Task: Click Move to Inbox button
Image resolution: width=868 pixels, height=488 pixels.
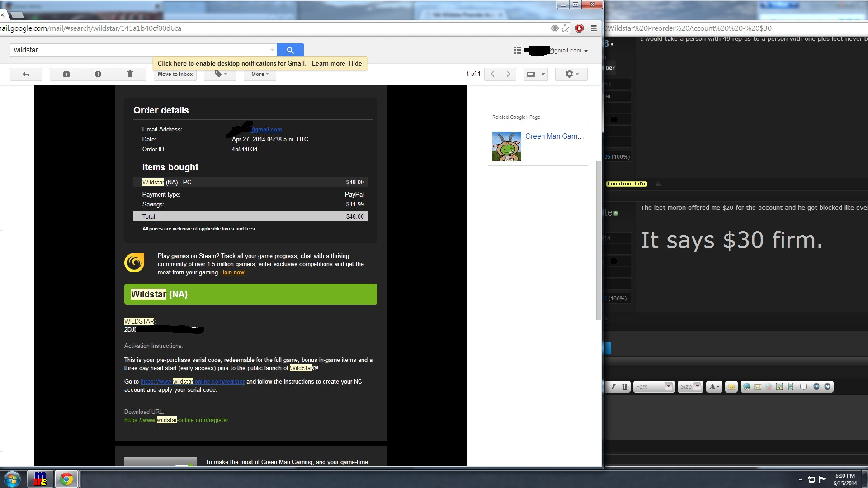Action: click(x=175, y=74)
